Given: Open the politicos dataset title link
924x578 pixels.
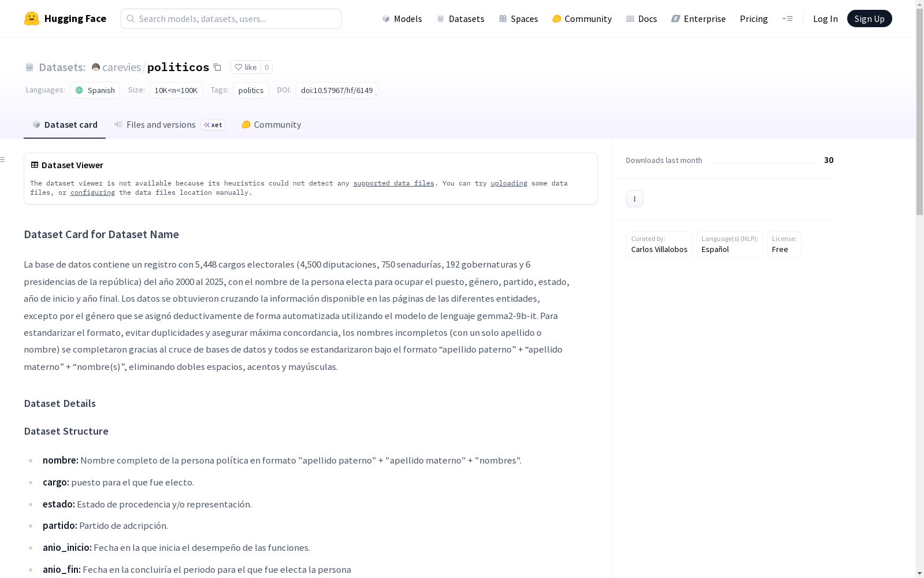Looking at the screenshot, I should (x=178, y=67).
